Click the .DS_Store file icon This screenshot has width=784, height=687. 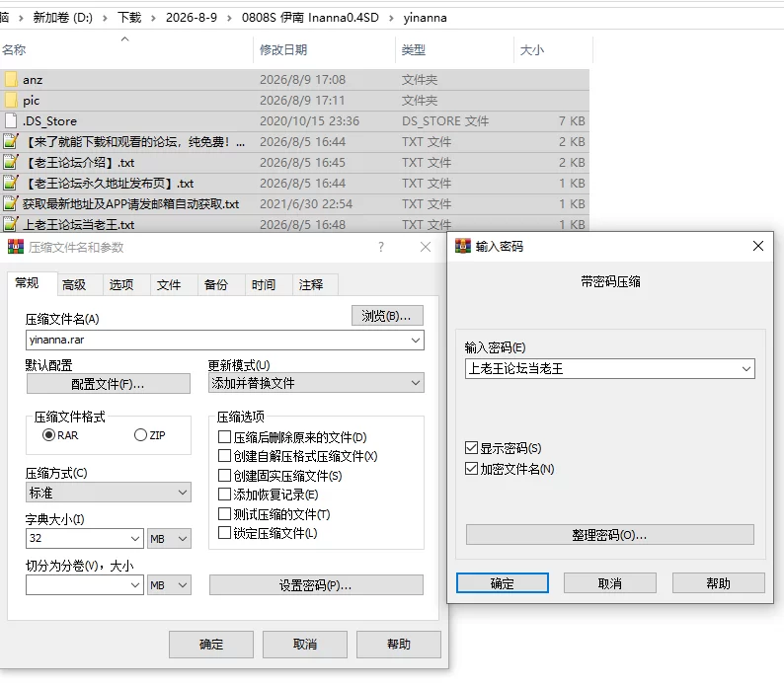tap(11, 121)
